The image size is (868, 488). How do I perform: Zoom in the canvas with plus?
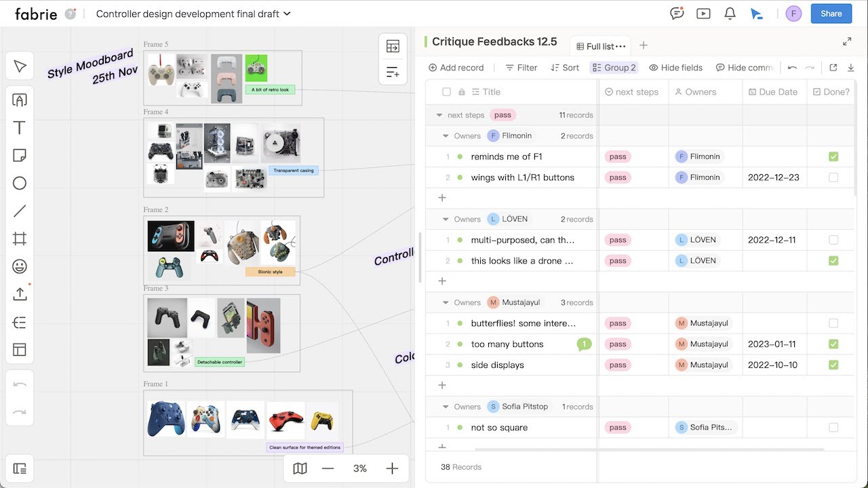[x=392, y=468]
